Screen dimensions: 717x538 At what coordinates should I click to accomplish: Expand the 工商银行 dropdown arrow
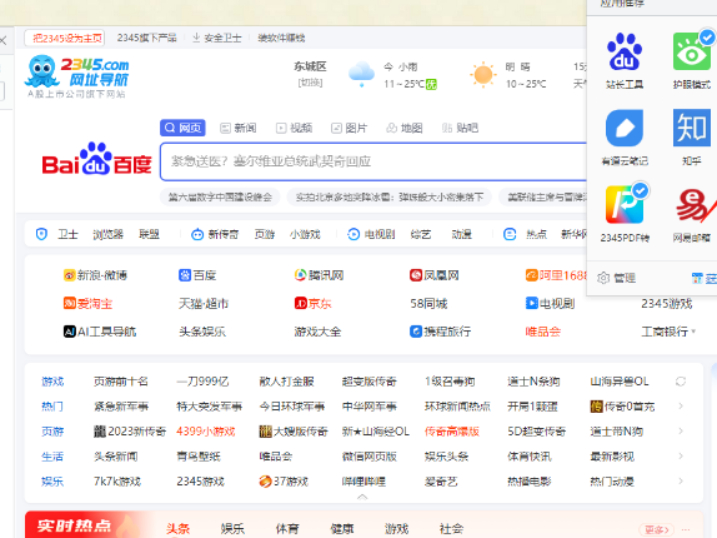[x=694, y=332]
